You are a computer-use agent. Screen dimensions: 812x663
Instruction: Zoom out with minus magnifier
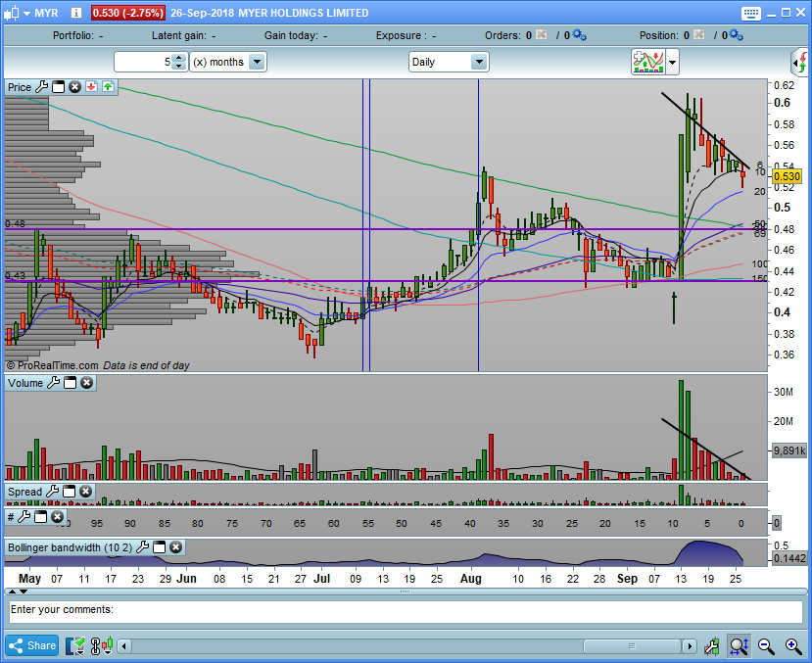pos(766,646)
